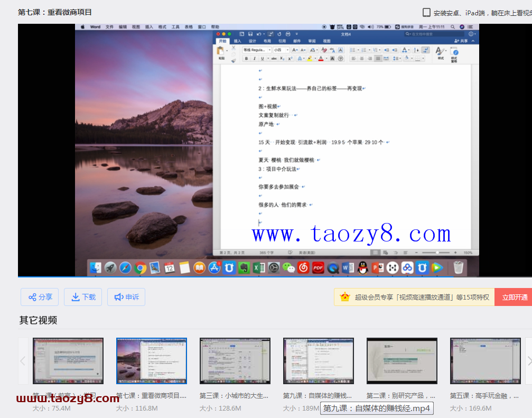The height and width of the screenshot is (418, 532).
Task: Click the 立即开通 upgrade button
Action: 514,297
